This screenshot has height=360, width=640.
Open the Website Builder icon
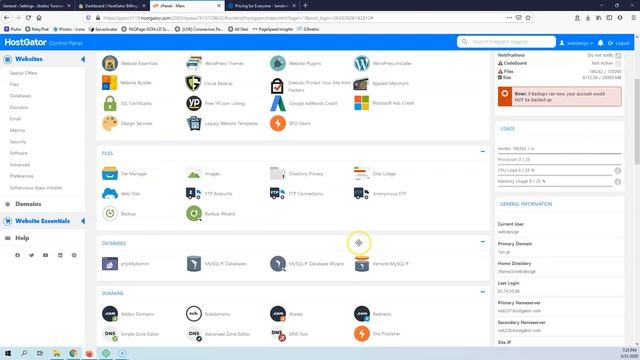[110, 83]
